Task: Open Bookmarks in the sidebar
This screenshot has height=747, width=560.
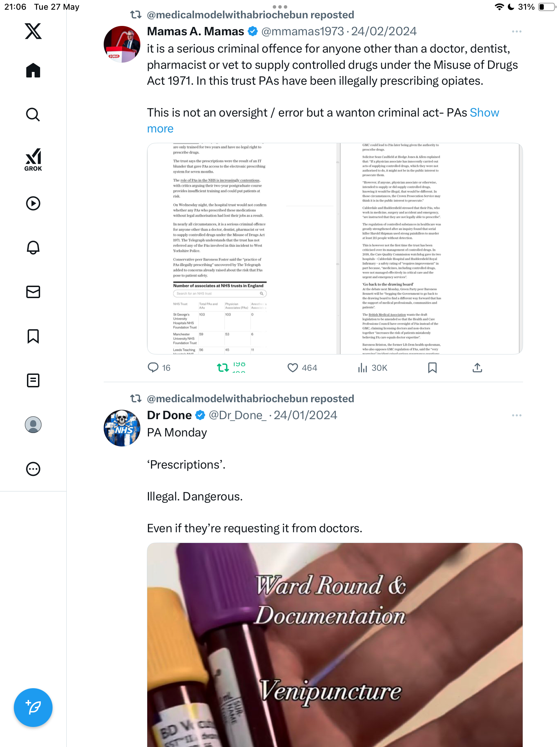Action: point(33,336)
